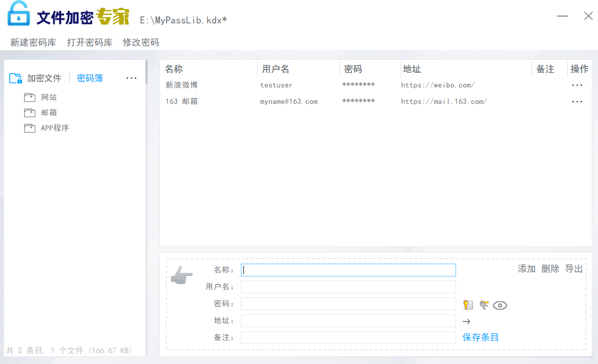Viewport: 598px width, 364px height.
Task: Click the keys bunch icon beside password field
Action: click(484, 305)
